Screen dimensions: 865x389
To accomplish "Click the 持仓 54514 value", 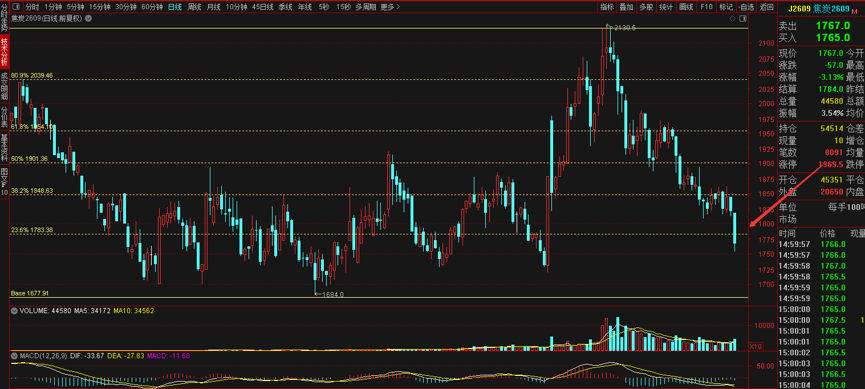I will (x=832, y=129).
